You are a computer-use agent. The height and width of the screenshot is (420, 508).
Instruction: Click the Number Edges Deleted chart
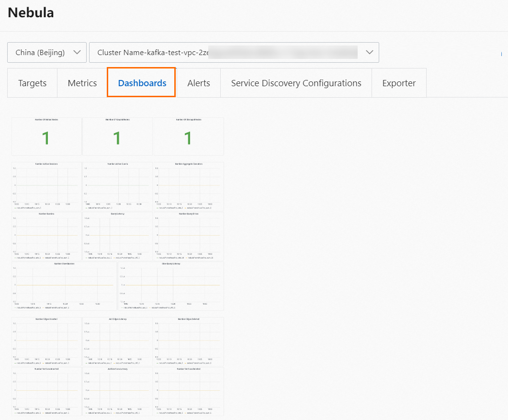[189, 341]
